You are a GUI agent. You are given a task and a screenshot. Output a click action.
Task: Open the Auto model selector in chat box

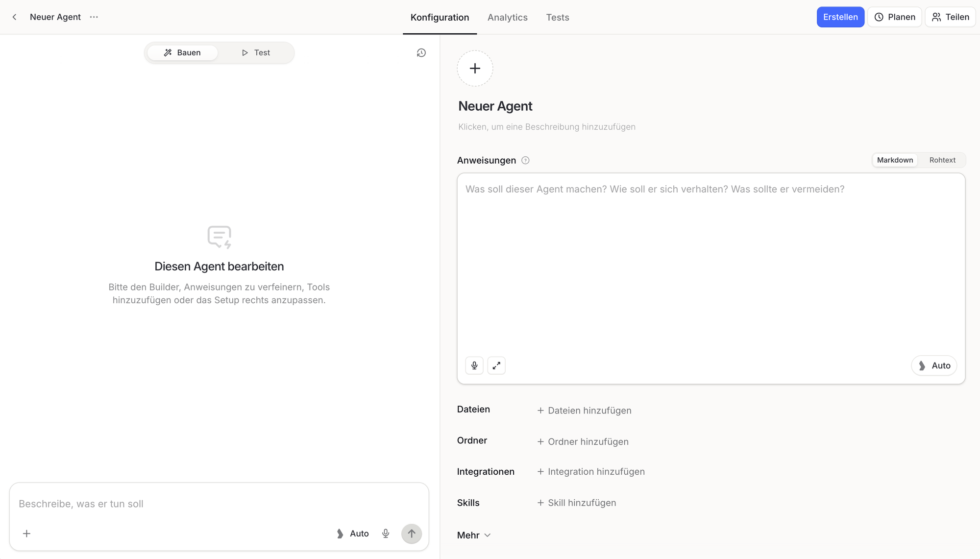coord(353,534)
